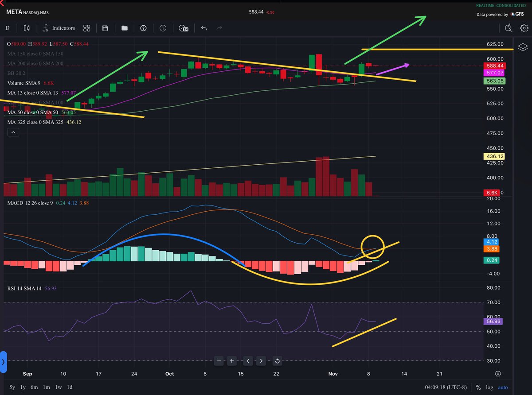Viewport: 532px width, 395px height.
Task: Toggle percent scale mode
Action: [x=478, y=387]
